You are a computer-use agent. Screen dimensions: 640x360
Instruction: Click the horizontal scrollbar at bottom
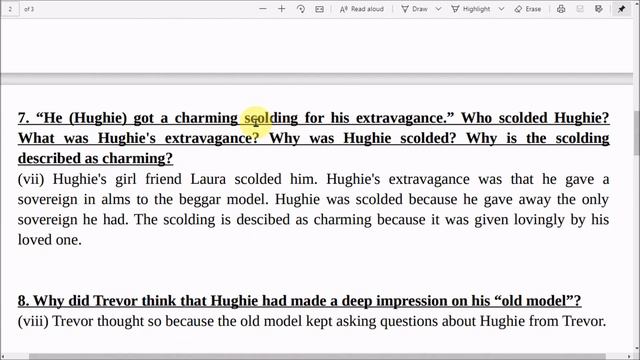(x=316, y=357)
